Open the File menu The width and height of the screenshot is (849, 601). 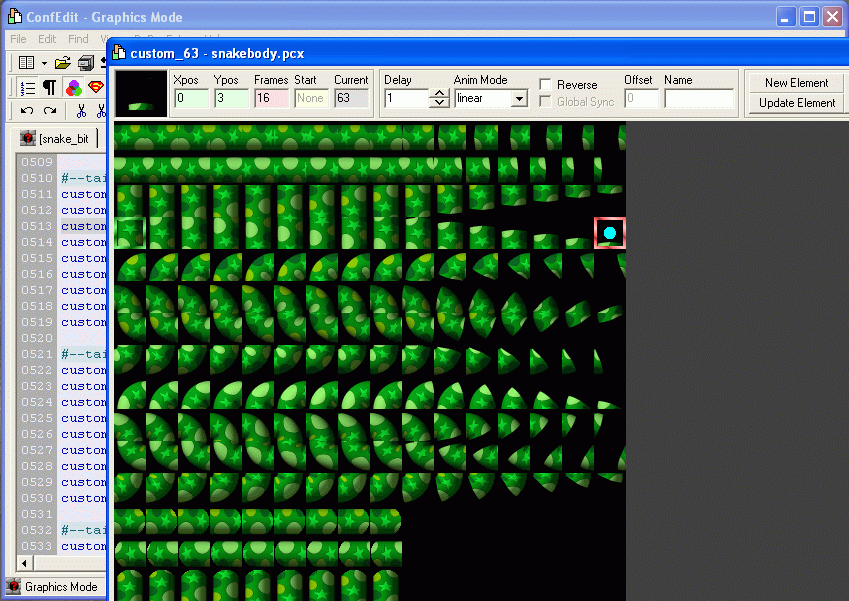(x=18, y=39)
